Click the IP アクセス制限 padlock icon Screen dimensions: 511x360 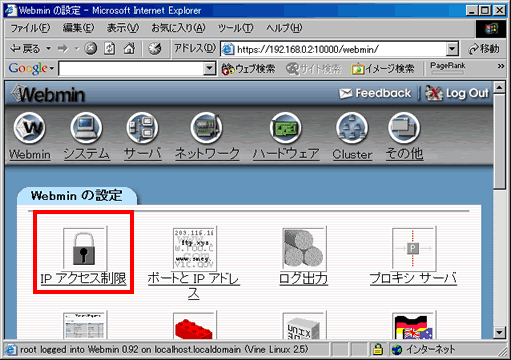[85, 249]
